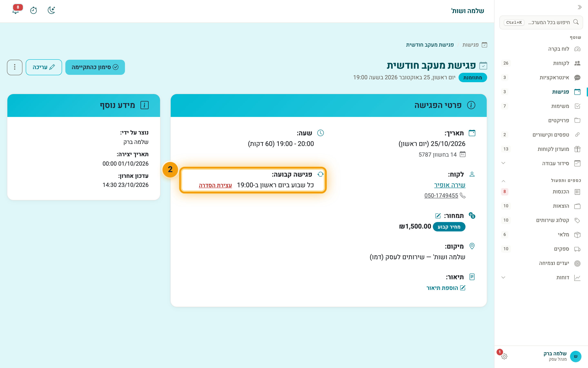Click the global search field
This screenshot has height=368, width=588.
(x=541, y=22)
